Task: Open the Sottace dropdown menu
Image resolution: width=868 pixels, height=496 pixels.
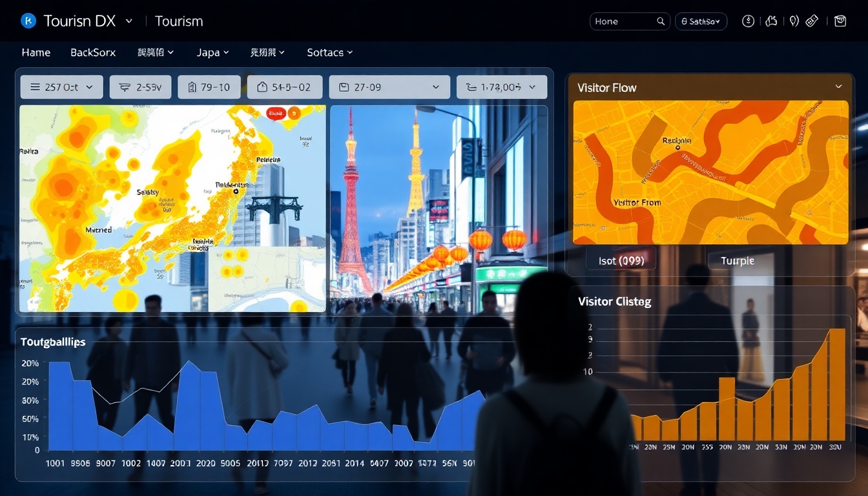Action: 329,52
